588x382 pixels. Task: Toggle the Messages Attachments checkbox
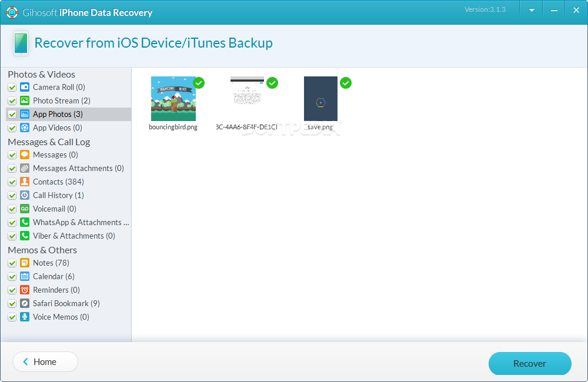pyautogui.click(x=12, y=168)
